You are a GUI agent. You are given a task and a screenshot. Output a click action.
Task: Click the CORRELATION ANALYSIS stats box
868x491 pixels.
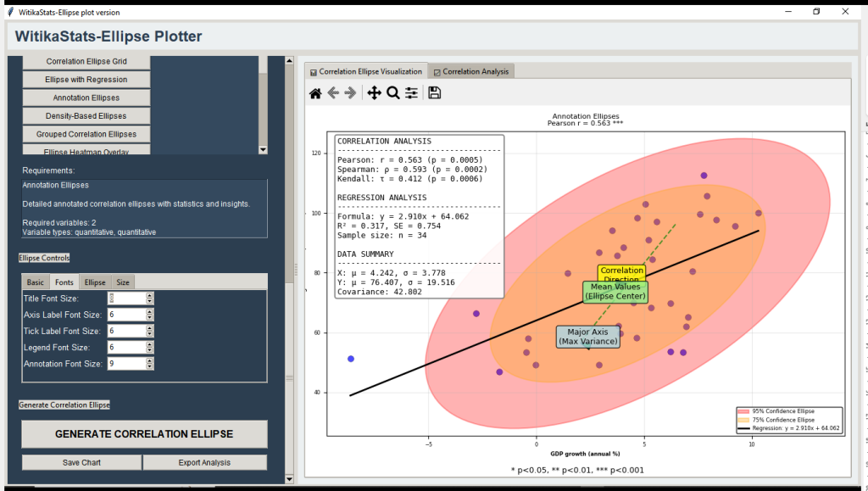(x=419, y=216)
